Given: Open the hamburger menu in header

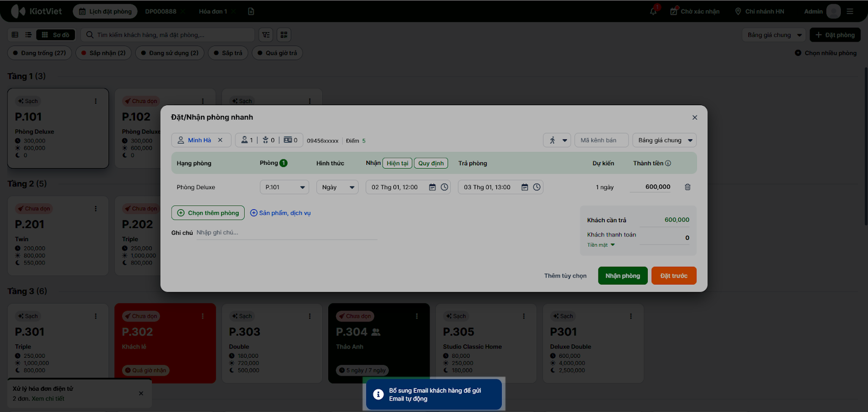Looking at the screenshot, I should [x=850, y=11].
